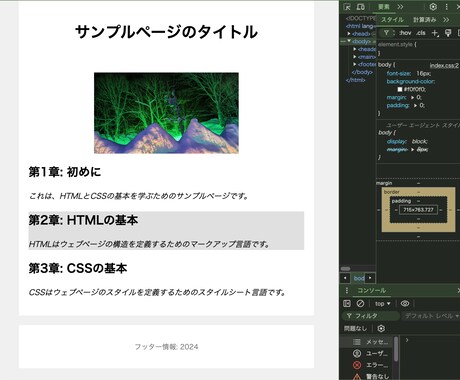Click the green forest image on page

coord(166,113)
